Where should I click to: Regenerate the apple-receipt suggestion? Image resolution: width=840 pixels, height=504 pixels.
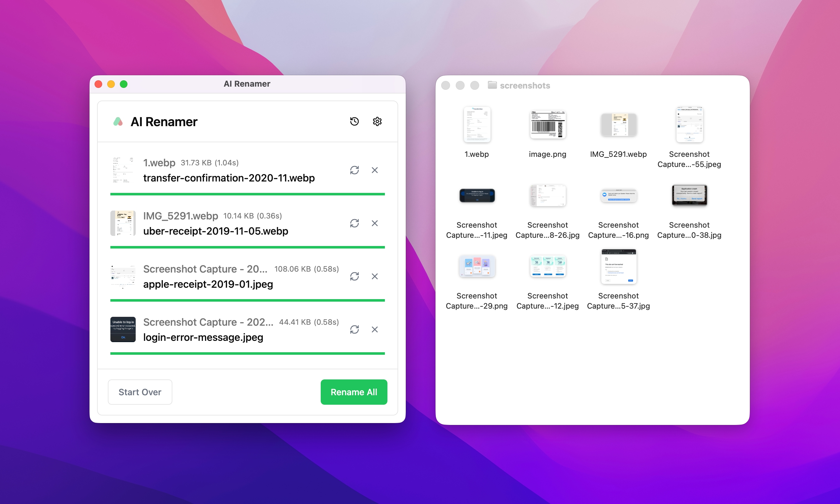tap(355, 276)
